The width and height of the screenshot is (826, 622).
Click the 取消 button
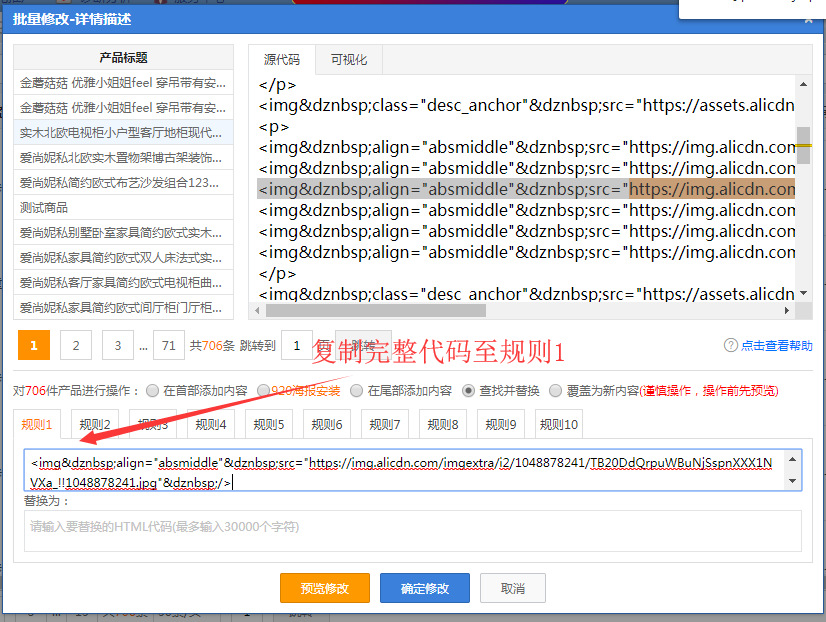click(x=513, y=588)
